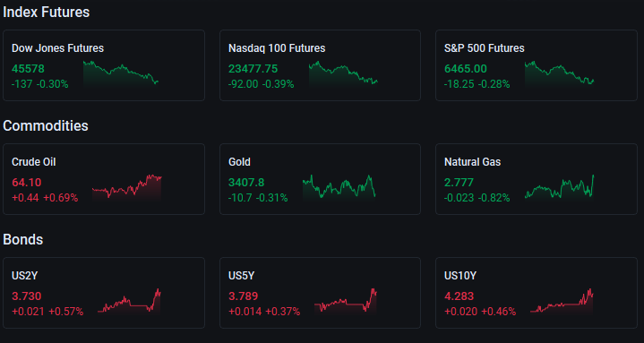Click the US10Y bond title
644x343 pixels.
click(x=460, y=276)
